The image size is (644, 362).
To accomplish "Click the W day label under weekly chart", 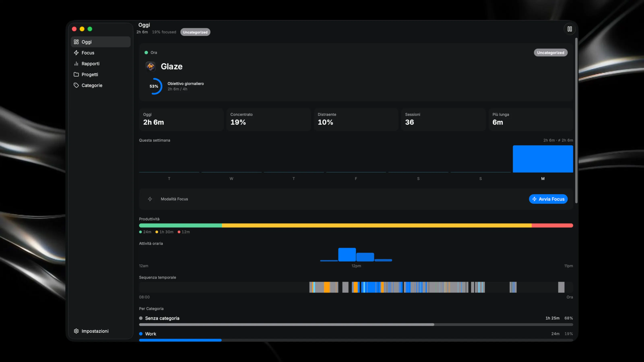I will tap(231, 179).
